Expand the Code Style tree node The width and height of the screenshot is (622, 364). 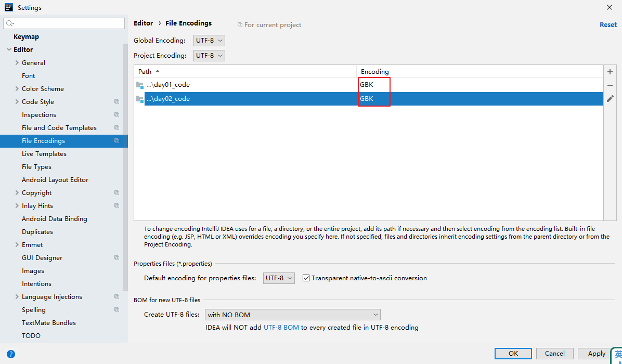point(17,102)
